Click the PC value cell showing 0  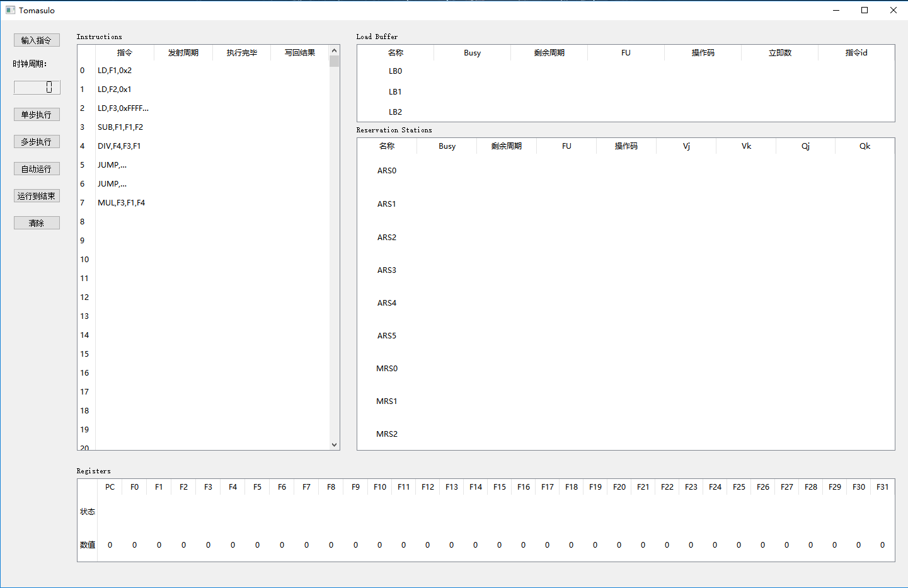click(110, 545)
